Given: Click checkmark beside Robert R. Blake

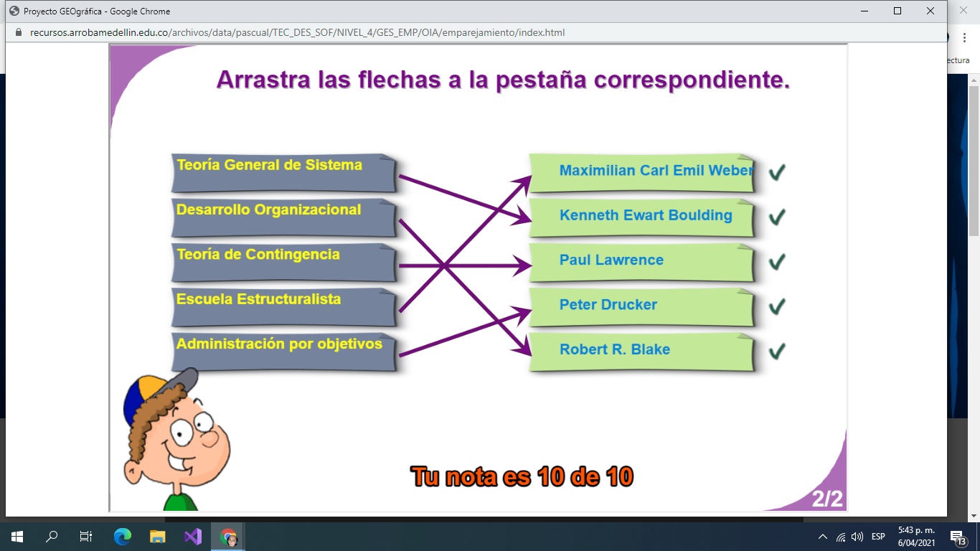Looking at the screenshot, I should tap(776, 351).
